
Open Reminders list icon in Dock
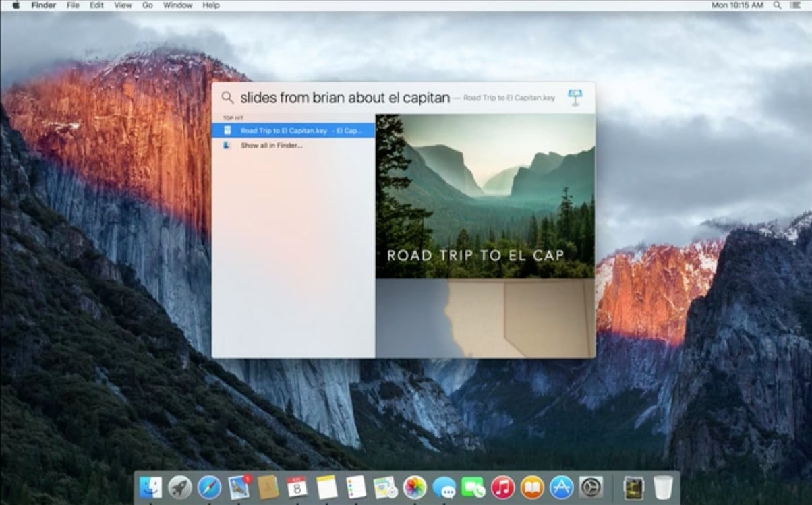[x=355, y=487]
